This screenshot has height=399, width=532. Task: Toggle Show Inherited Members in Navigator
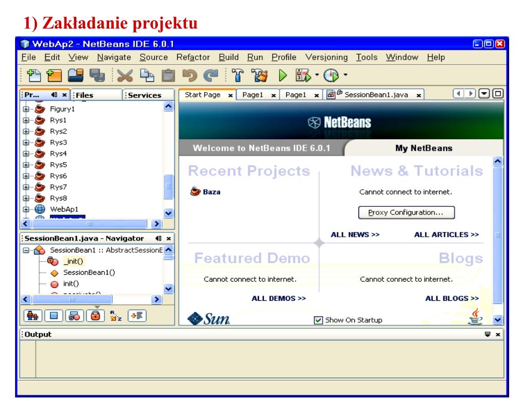coord(33,316)
